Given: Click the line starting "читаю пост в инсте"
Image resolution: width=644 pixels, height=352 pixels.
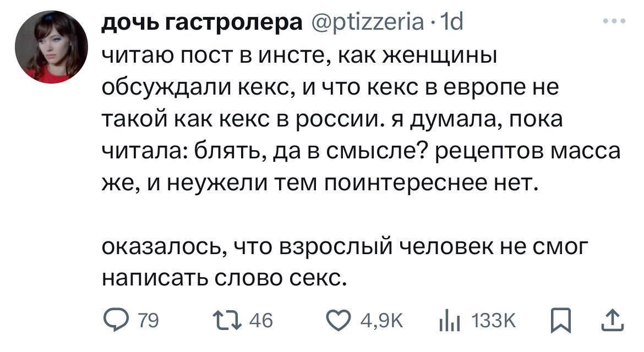Looking at the screenshot, I should [x=300, y=56].
